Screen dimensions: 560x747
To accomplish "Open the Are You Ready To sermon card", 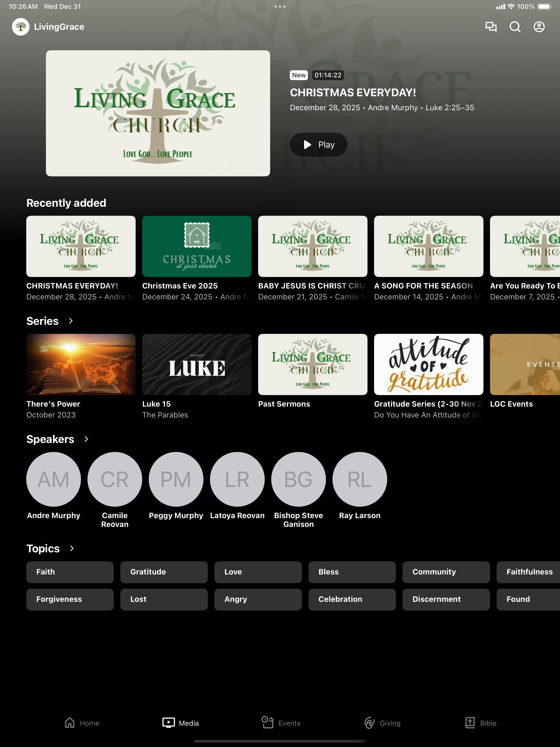I will coord(525,258).
